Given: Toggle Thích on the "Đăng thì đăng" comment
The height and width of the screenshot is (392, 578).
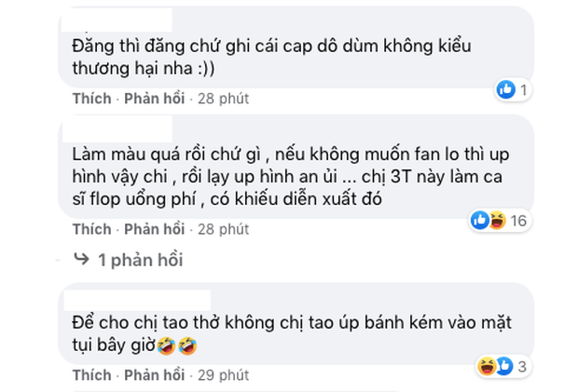Looking at the screenshot, I should point(91,99).
